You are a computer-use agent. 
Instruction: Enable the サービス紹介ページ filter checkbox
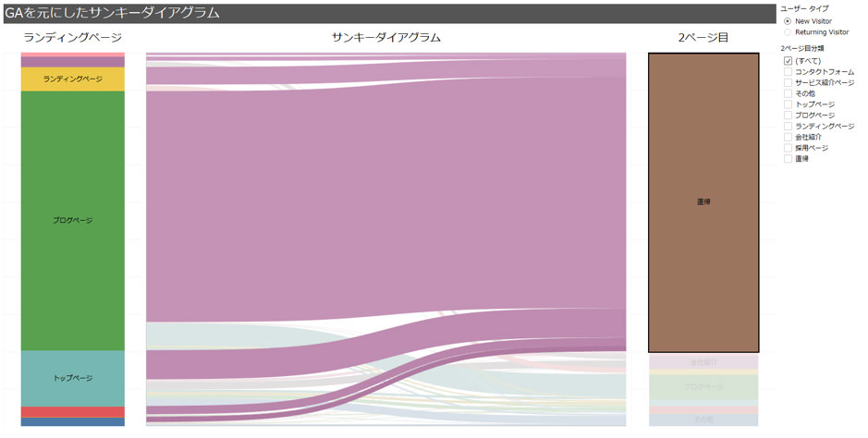click(x=788, y=83)
